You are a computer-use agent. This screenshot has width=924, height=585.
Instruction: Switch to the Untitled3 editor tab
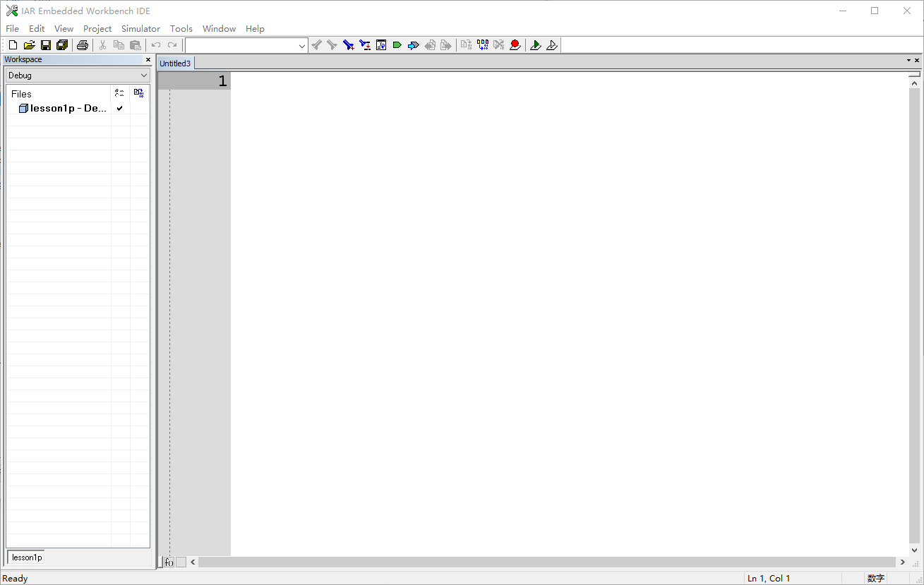[x=175, y=64]
